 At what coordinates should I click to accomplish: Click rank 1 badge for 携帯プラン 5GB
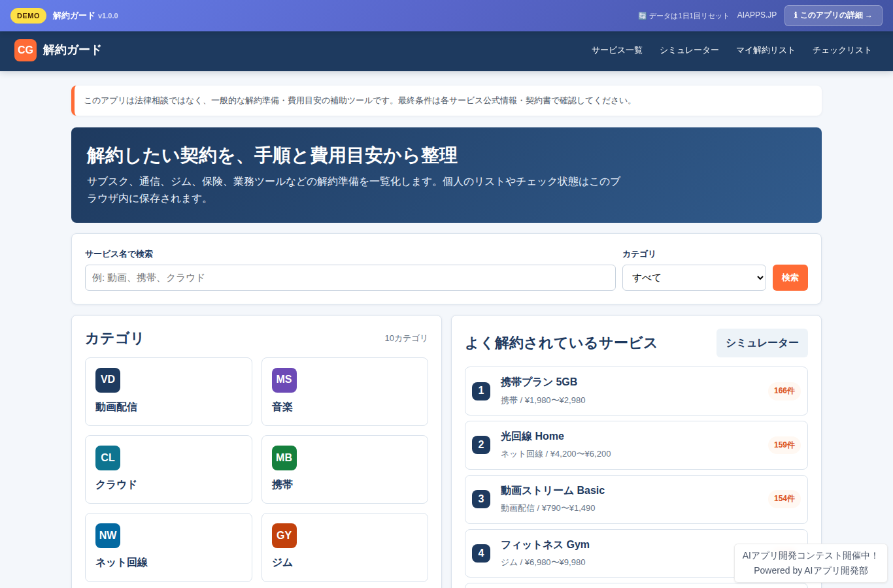pos(481,391)
